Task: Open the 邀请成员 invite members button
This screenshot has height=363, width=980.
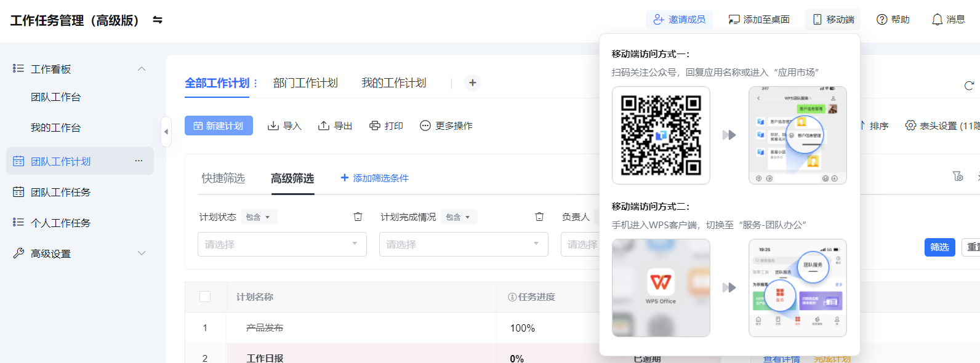Action: coord(679,20)
